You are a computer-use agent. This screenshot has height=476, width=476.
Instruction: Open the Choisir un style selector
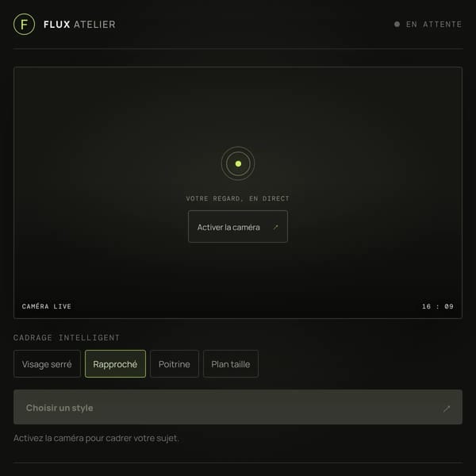click(x=238, y=407)
